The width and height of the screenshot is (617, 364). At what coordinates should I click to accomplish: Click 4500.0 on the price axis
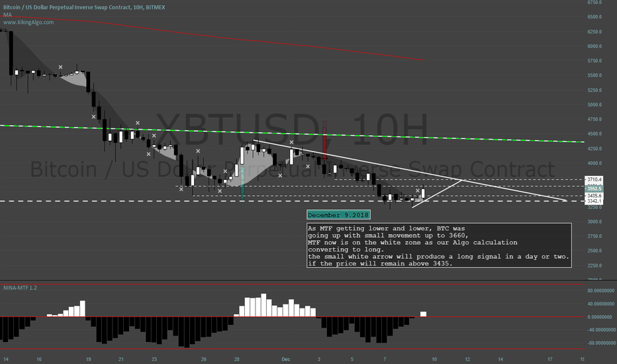pyautogui.click(x=594, y=134)
